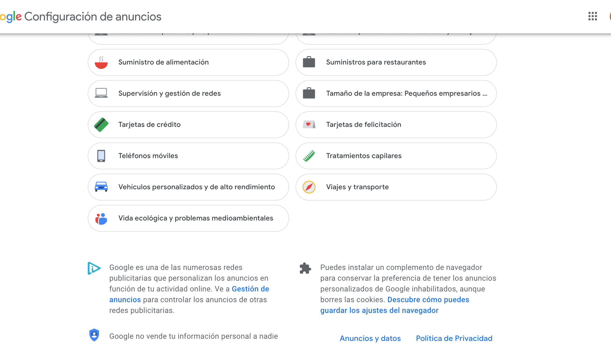Click the greeting card heart icon
The width and height of the screenshot is (611, 364).
click(309, 124)
